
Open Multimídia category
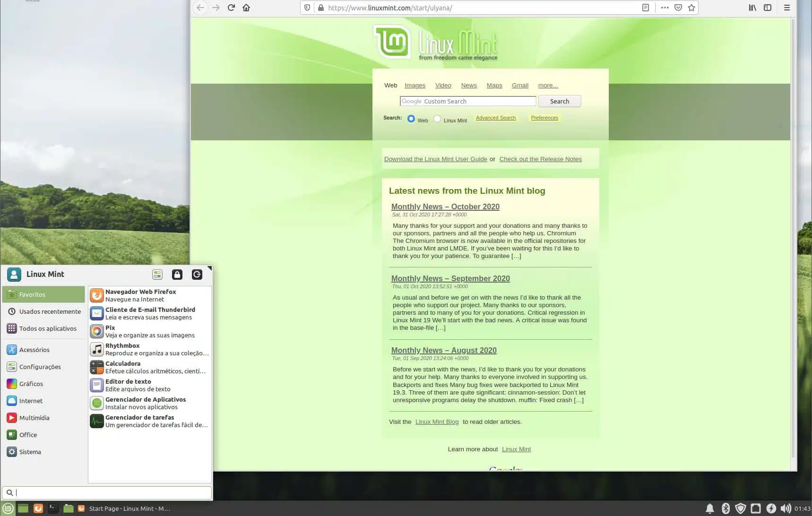point(43,418)
